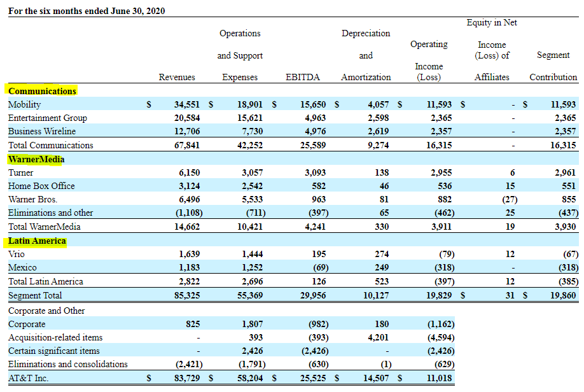
Task: Select acquisition-related amortization value 4,201
Action: pyautogui.click(x=378, y=338)
